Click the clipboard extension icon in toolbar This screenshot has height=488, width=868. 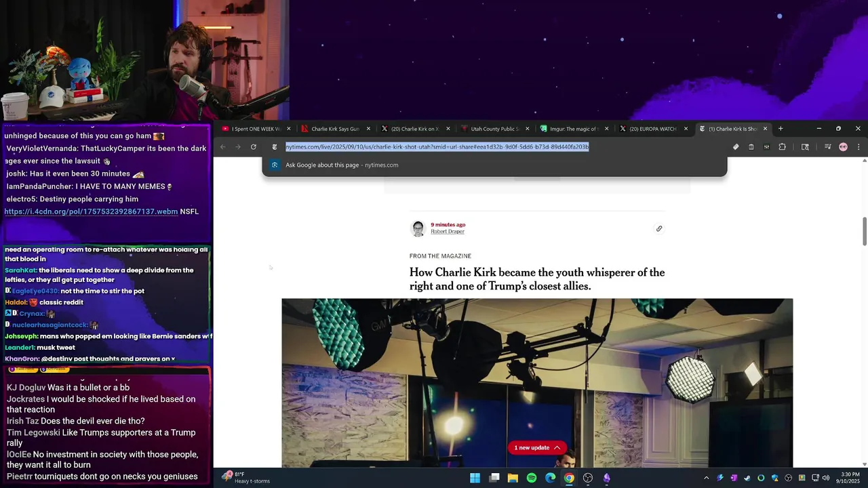[x=751, y=147]
